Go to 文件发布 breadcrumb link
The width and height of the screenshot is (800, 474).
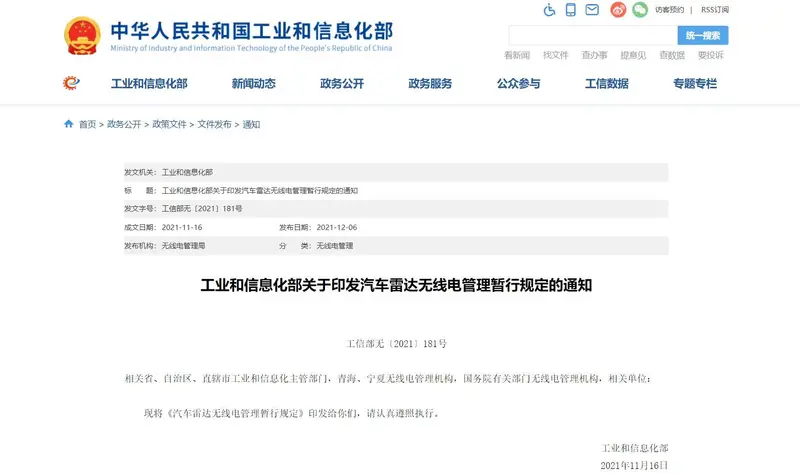tap(214, 124)
